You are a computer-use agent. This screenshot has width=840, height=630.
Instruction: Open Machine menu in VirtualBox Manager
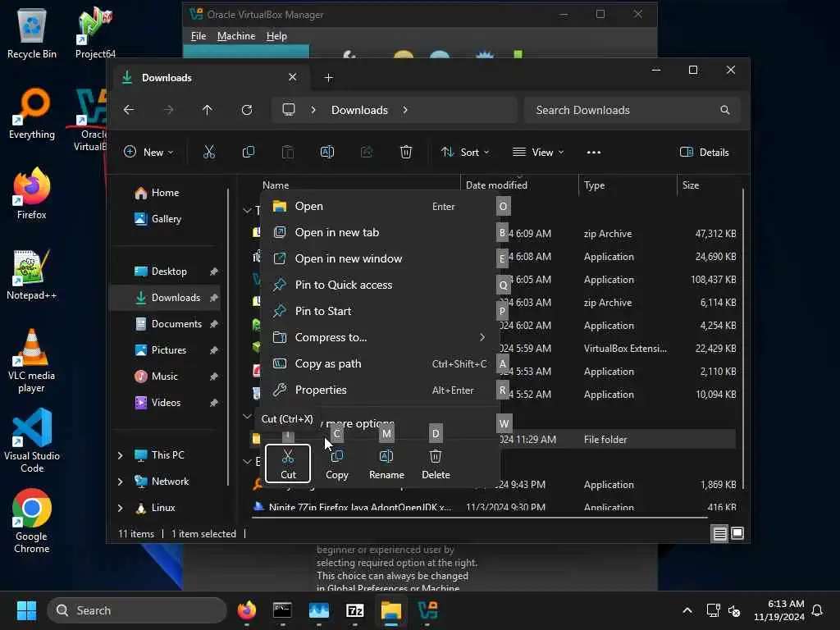tap(236, 36)
